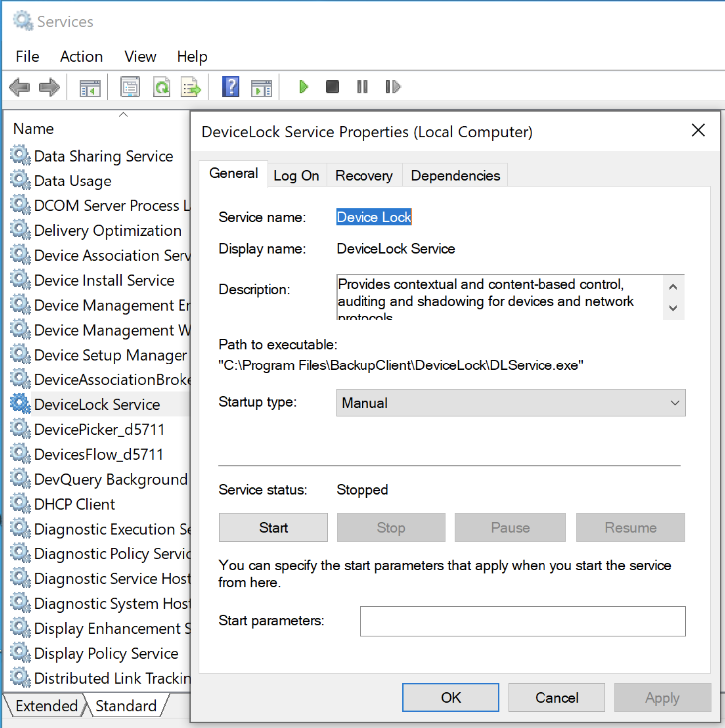This screenshot has width=725, height=728.
Task: Click gear icon beside DevicesFlow_d5711
Action: (20, 453)
